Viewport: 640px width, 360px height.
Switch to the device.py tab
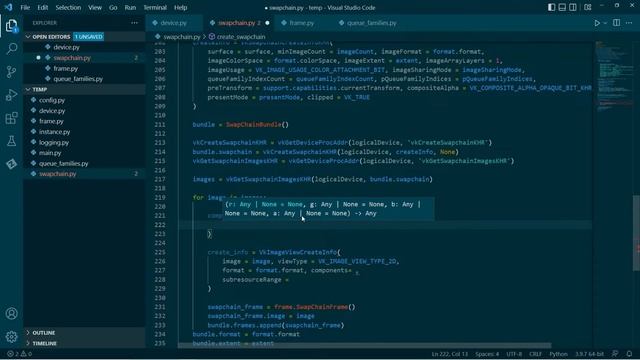pos(174,23)
